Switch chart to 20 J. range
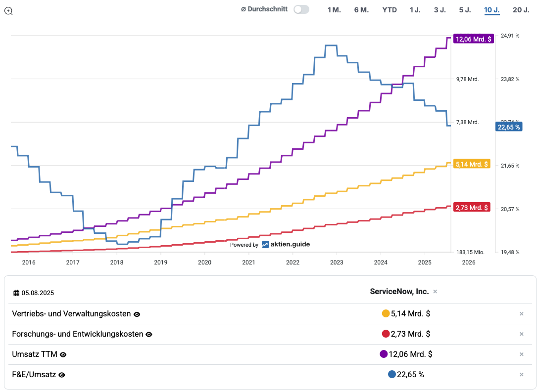538x392 pixels. (x=521, y=10)
